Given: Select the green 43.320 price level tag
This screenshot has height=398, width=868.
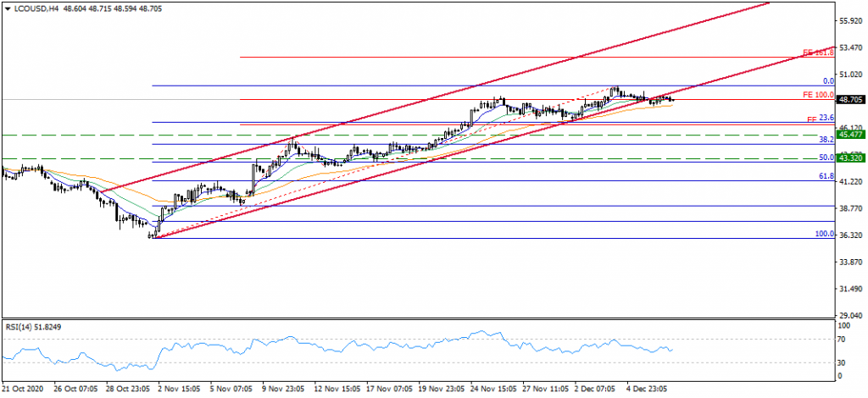Looking at the screenshot, I should 850,158.
